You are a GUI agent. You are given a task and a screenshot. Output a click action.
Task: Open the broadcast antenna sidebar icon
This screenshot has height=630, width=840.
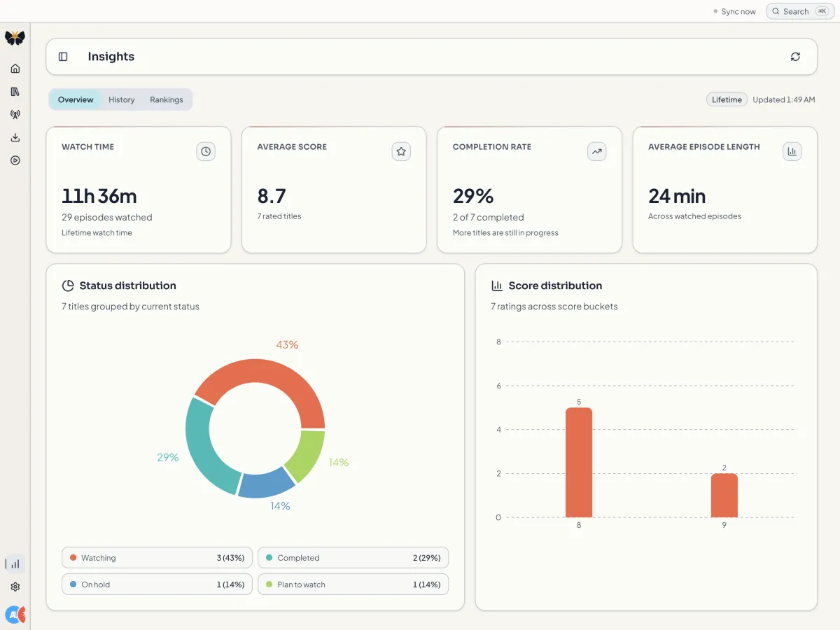click(x=15, y=115)
